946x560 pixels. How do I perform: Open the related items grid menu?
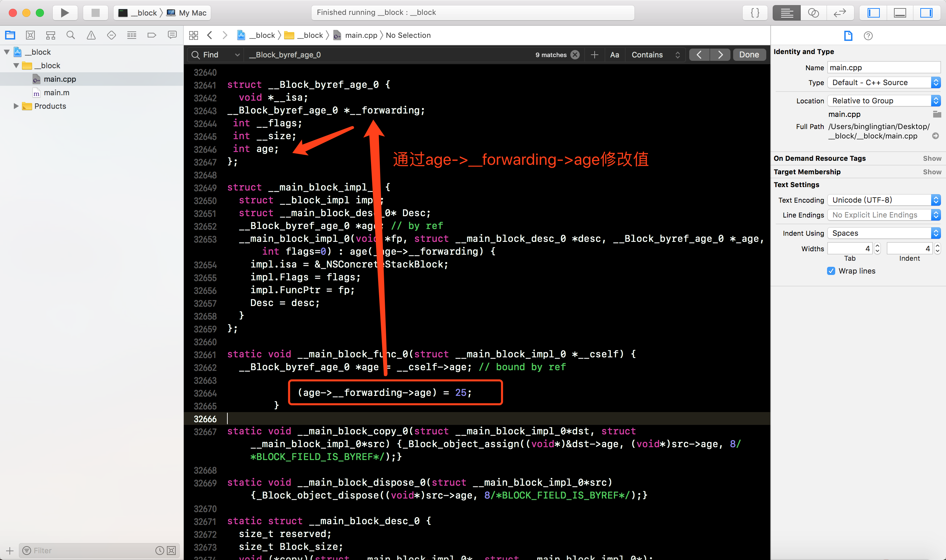(x=193, y=35)
